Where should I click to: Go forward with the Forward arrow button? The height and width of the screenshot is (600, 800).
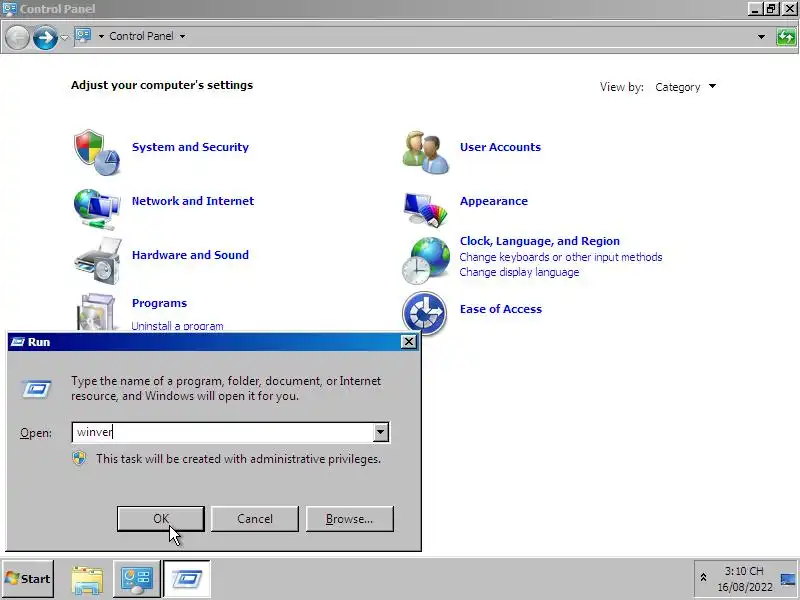pos(45,37)
